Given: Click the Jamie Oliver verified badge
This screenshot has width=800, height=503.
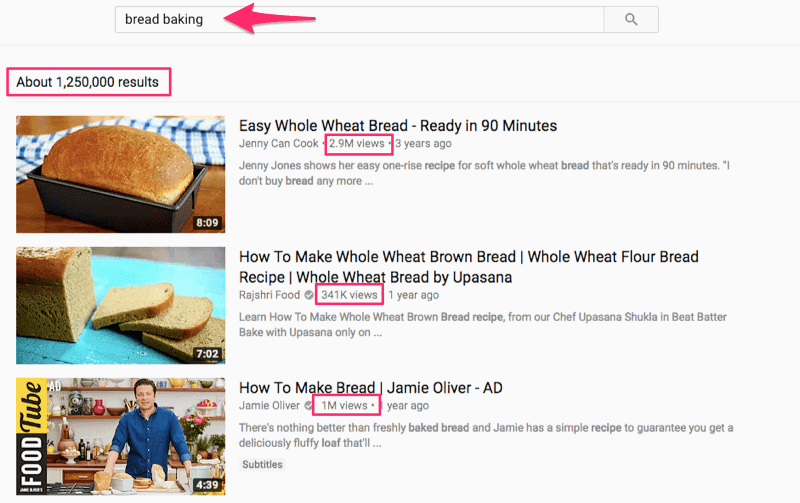Looking at the screenshot, I should (309, 406).
